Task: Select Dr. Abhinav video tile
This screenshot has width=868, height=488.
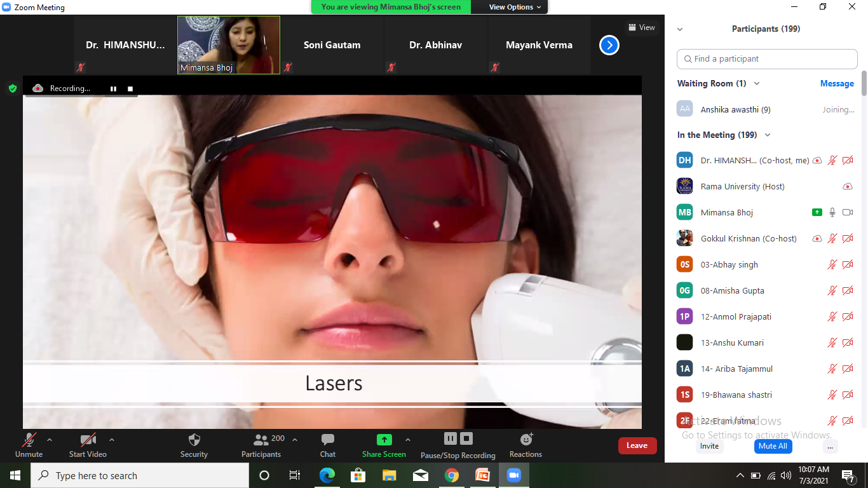Action: [435, 45]
